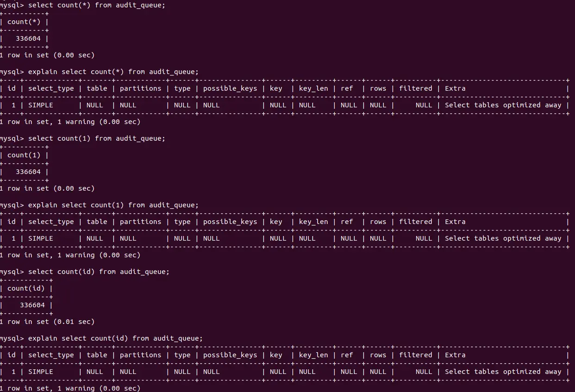
Task: Click the filtered header in the count(id) explain table
Action: (x=415, y=355)
